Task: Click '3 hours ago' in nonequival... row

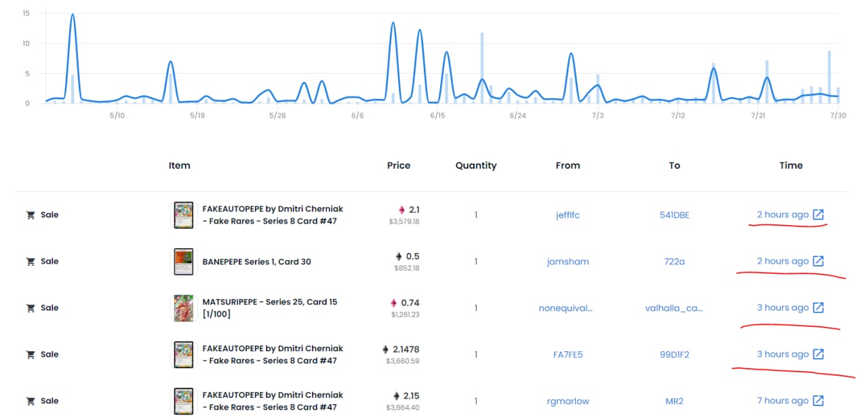Action: point(783,308)
